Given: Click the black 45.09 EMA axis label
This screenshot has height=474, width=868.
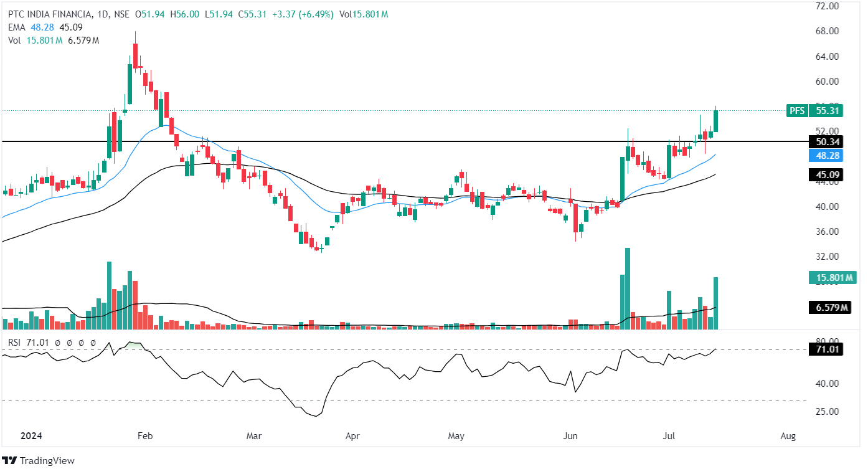Looking at the screenshot, I should click(x=828, y=175).
